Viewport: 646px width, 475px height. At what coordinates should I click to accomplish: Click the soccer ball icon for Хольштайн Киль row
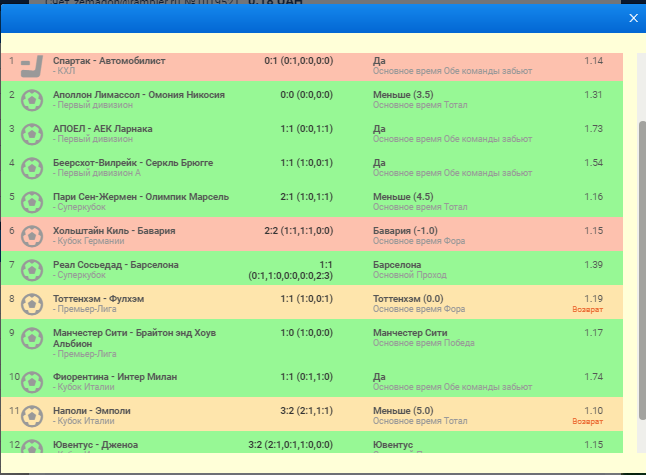point(32,236)
